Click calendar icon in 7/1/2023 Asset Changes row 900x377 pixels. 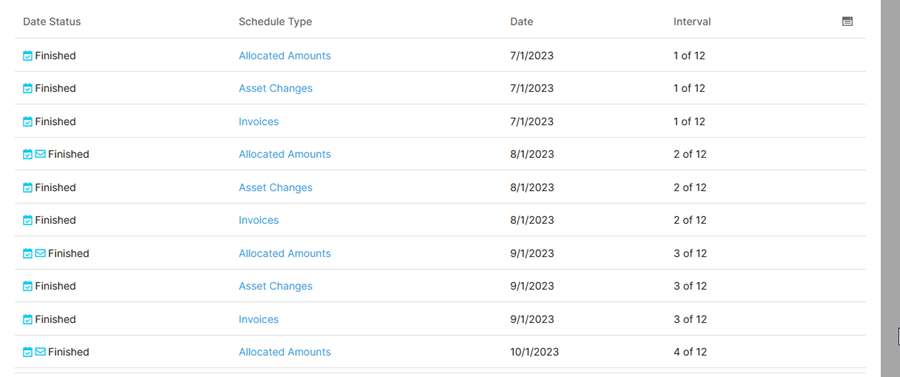pyautogui.click(x=28, y=88)
